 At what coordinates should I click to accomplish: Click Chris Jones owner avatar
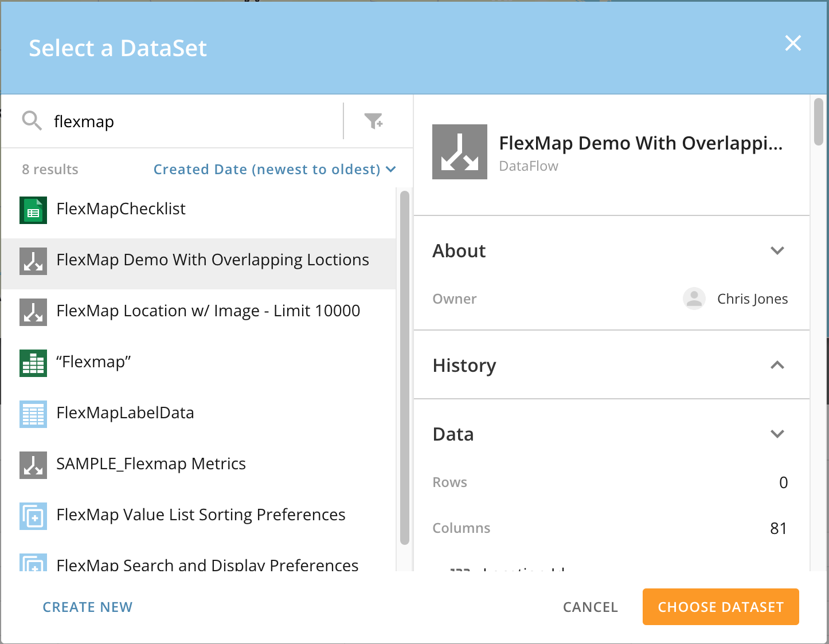click(694, 299)
